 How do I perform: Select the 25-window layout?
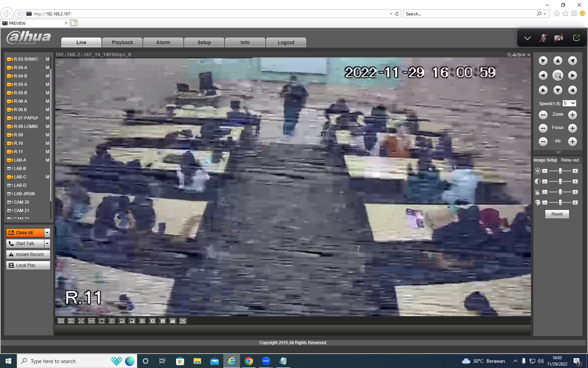coord(183,321)
